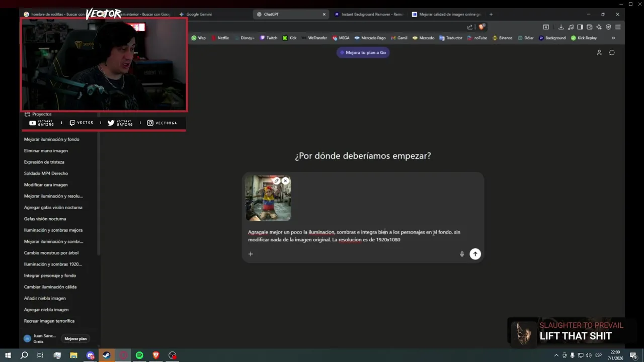
Task: Open Steam from the taskbar
Action: click(x=107, y=355)
